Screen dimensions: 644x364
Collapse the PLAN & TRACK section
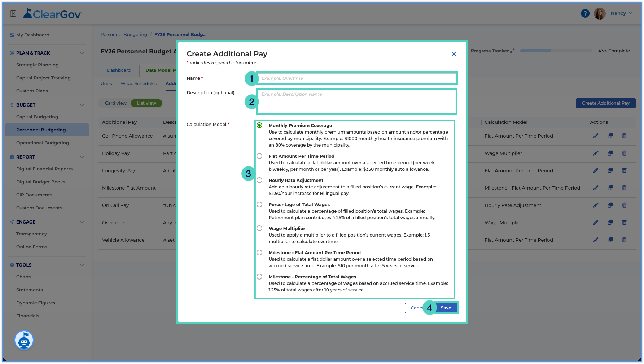click(82, 53)
